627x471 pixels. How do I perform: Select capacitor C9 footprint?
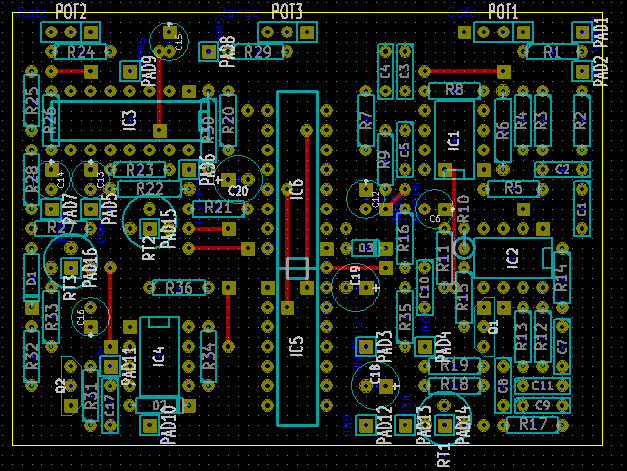[x=542, y=405]
